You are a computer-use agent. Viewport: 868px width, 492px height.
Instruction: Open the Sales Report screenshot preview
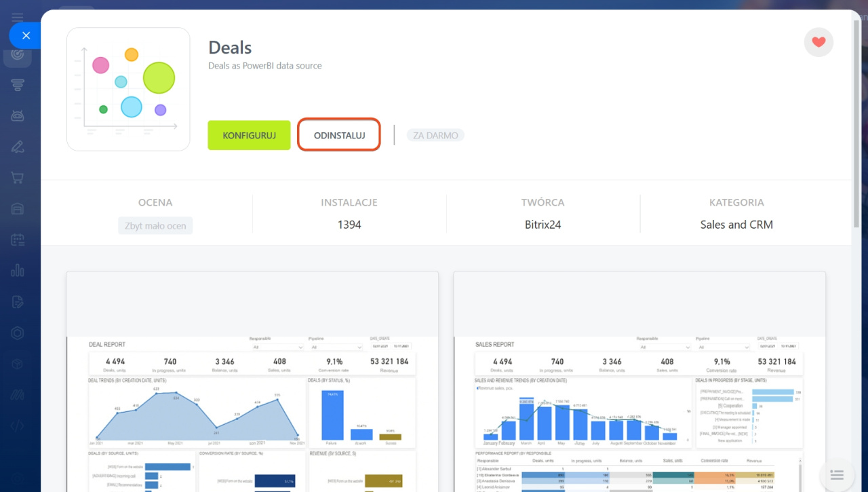pos(639,381)
